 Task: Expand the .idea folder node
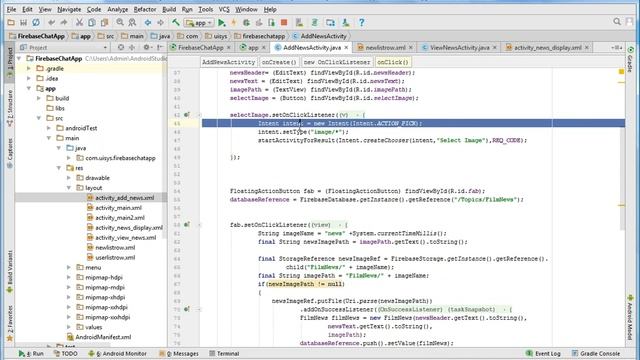coord(29,78)
